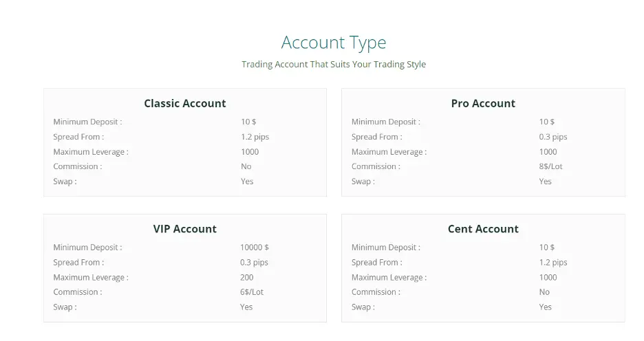Click VIP Account's 200 leverage value

click(247, 278)
